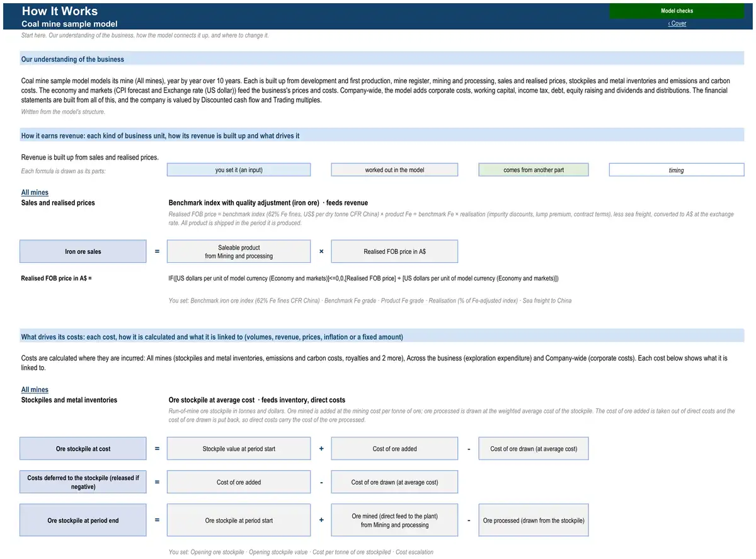
Task: Click Cost of ore drawn in the Ore stockpile at cost row
Action: [x=534, y=449]
